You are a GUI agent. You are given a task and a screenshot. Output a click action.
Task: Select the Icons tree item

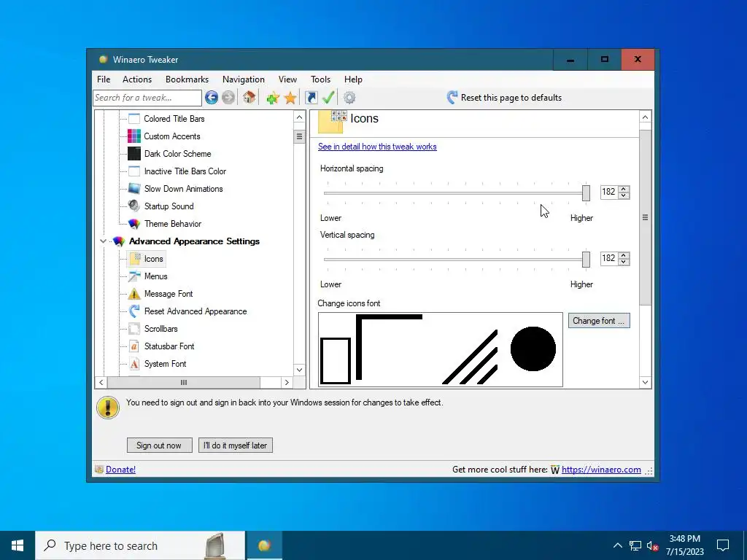(x=147, y=259)
